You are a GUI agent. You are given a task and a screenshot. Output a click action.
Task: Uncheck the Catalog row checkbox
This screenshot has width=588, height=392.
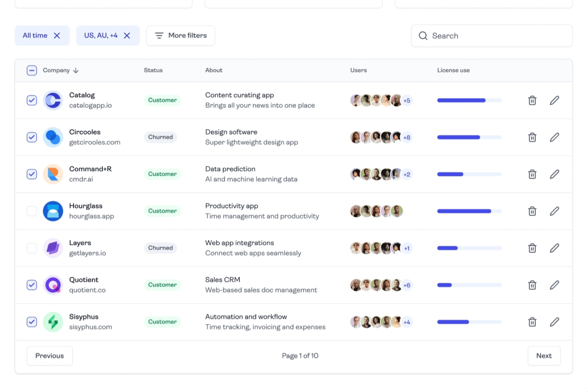click(x=32, y=100)
